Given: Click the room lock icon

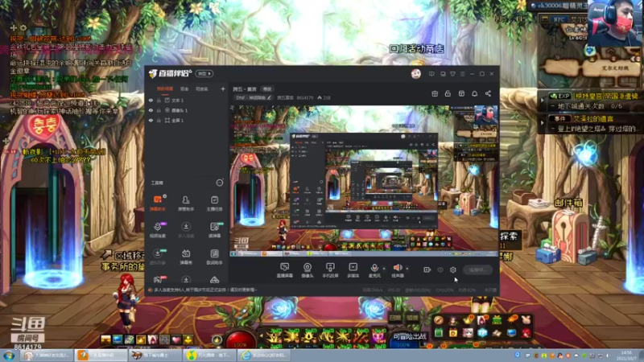Looking at the screenshot, I should (448, 93).
